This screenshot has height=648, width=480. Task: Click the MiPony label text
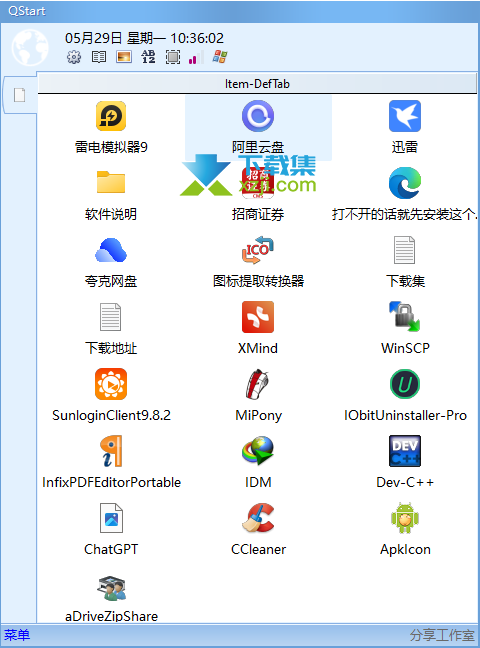point(258,415)
